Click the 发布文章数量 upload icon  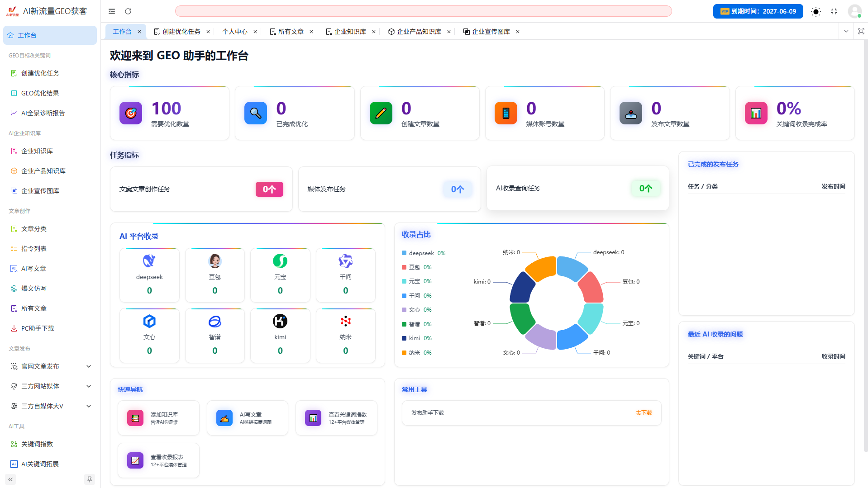click(x=631, y=113)
